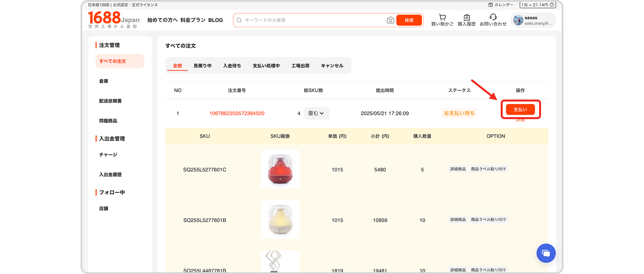Click the calendar icon in top bar
Viewport: 644px width, 274px height.
491,5
